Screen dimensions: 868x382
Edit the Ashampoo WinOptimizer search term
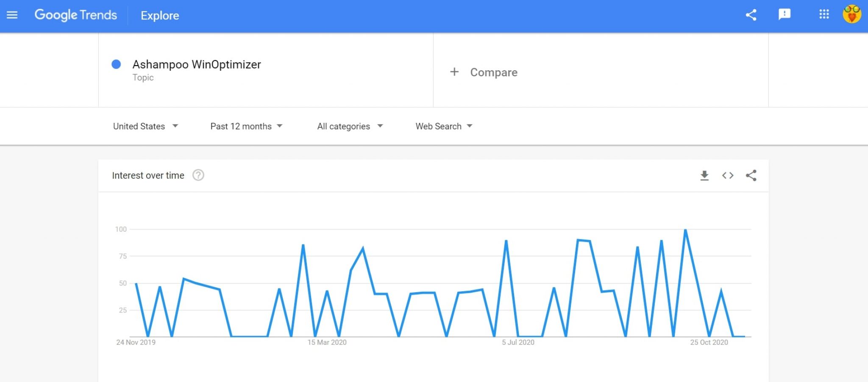click(x=197, y=64)
